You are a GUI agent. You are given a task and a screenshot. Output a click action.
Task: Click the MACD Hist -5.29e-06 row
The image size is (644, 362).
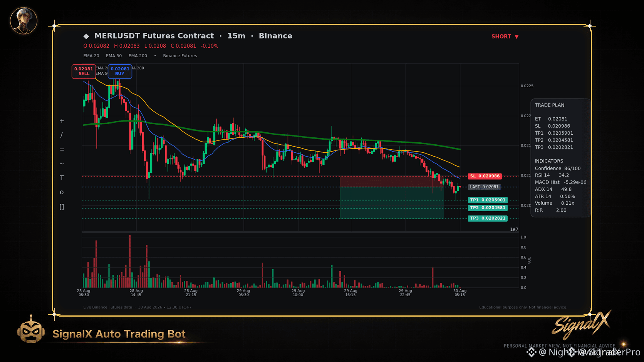pyautogui.click(x=560, y=182)
